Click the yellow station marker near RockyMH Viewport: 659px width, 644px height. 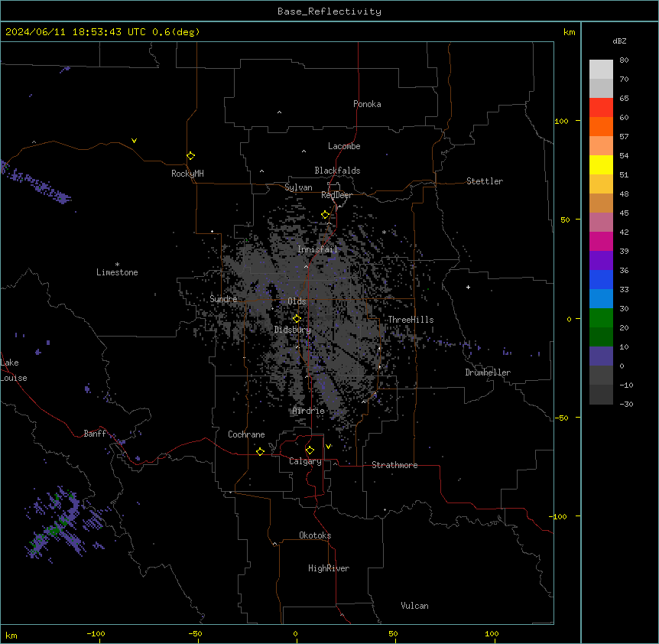click(x=191, y=156)
